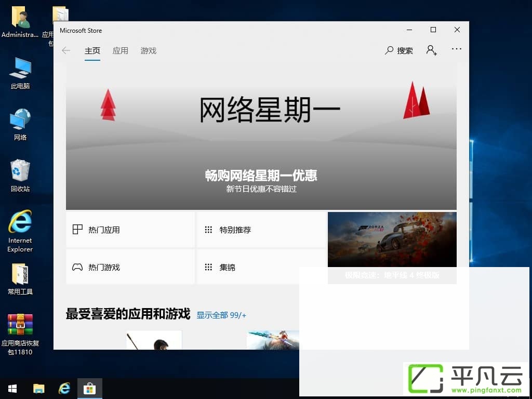Close the Microsoft Store window

coord(457,30)
